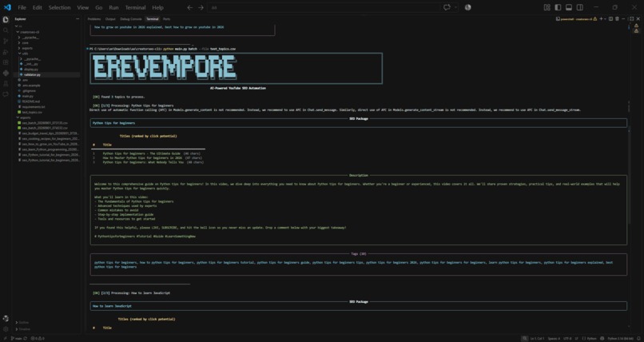Click the sync changes icon in status bar
Screen dimensions: 644x342
click(x=26, y=338)
